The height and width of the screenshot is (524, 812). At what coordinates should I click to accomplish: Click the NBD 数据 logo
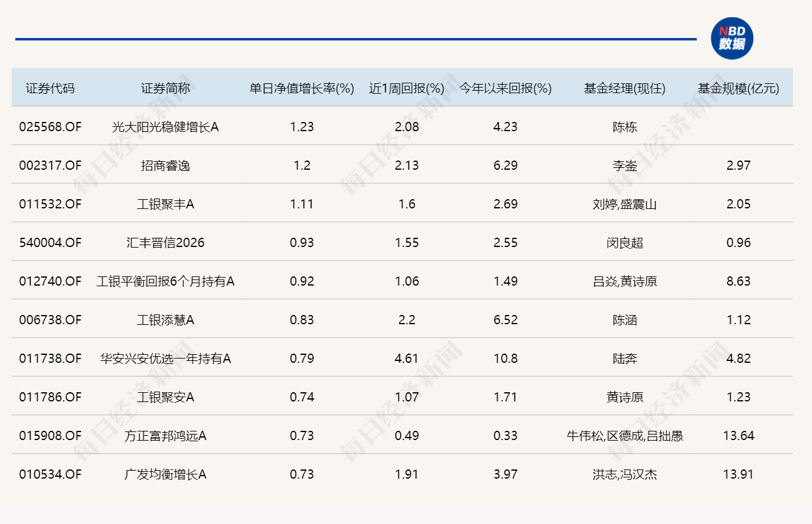tap(733, 38)
